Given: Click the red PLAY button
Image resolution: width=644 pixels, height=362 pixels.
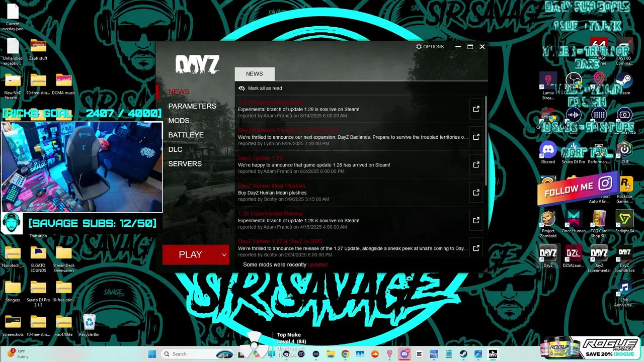Looking at the screenshot, I should (x=191, y=255).
